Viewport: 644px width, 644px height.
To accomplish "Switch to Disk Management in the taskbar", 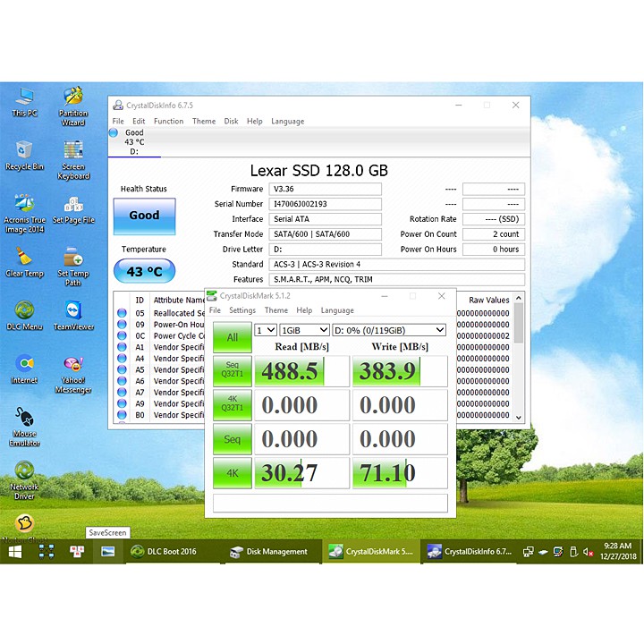I will pos(269,552).
